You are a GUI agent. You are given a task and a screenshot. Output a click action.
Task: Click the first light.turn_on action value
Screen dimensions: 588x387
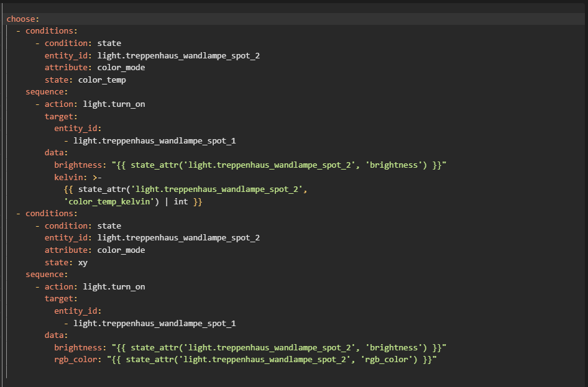click(114, 104)
